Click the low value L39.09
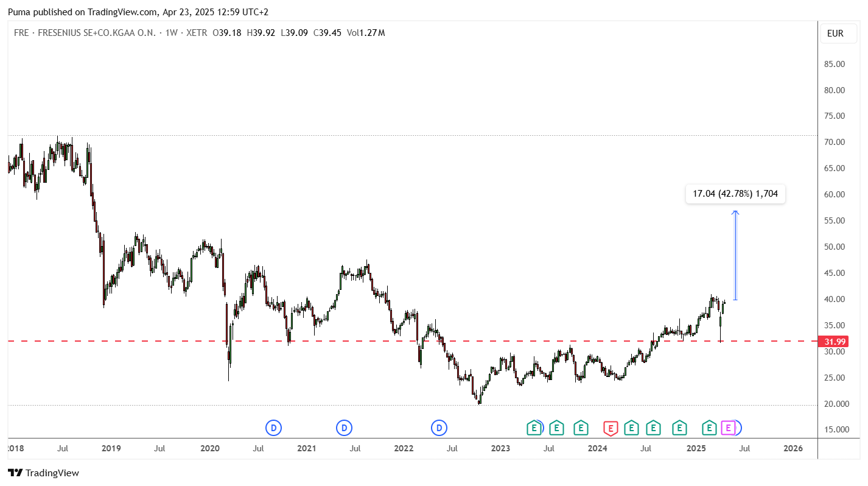 coord(294,33)
